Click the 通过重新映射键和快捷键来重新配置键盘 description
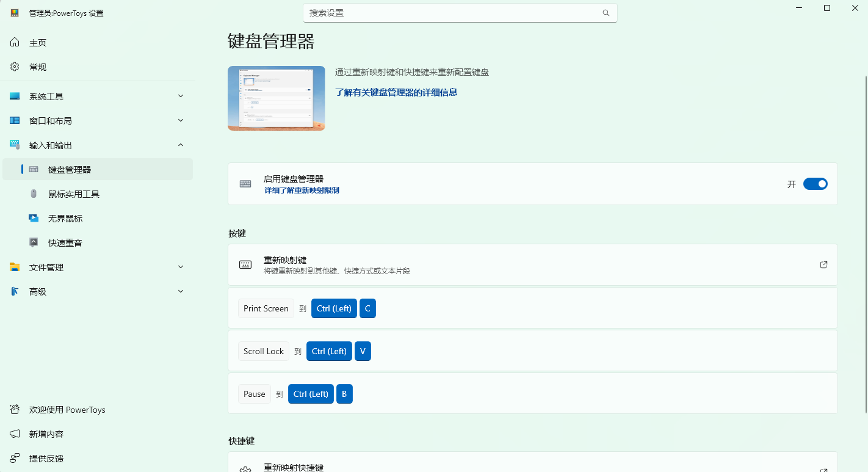The image size is (868, 472). point(412,72)
